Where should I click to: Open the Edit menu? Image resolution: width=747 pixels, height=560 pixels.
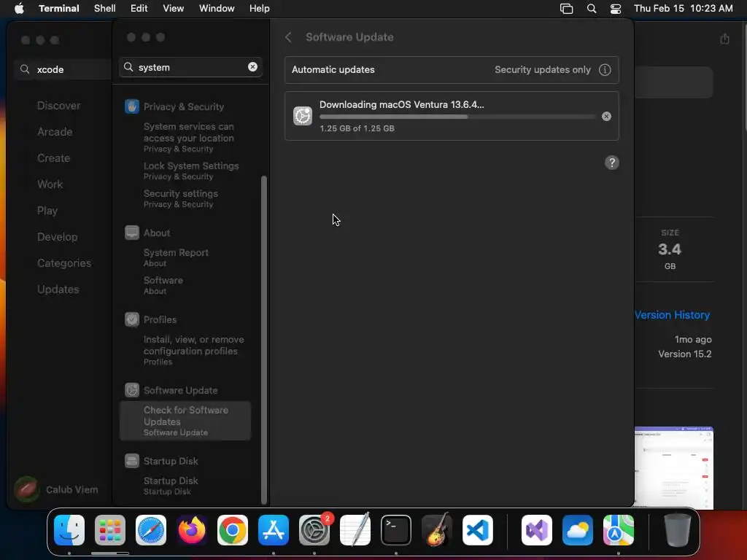139,8
